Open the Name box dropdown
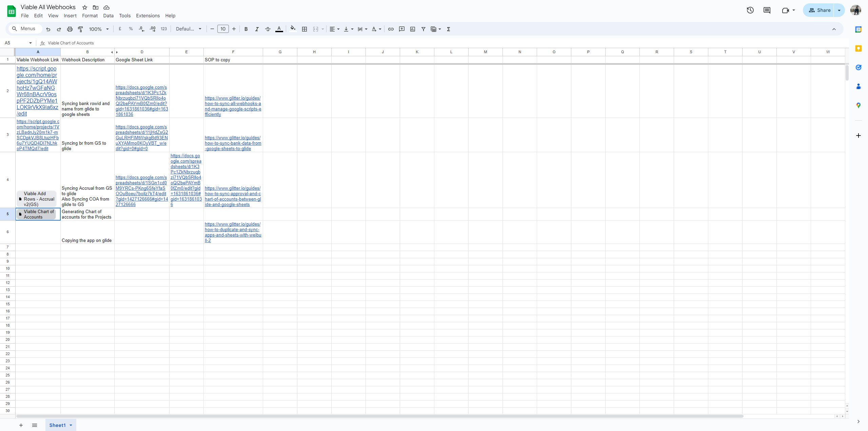 coord(31,43)
